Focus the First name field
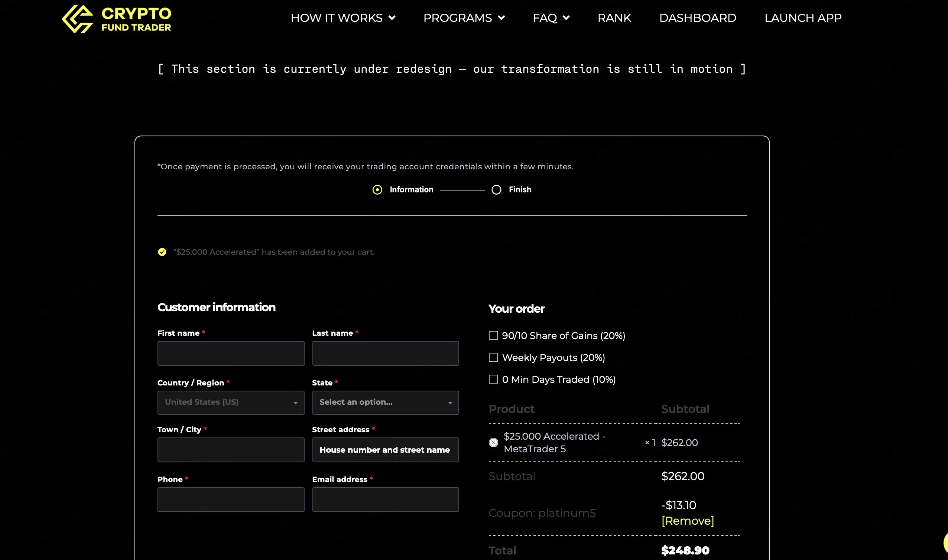The image size is (948, 560). pos(231,353)
